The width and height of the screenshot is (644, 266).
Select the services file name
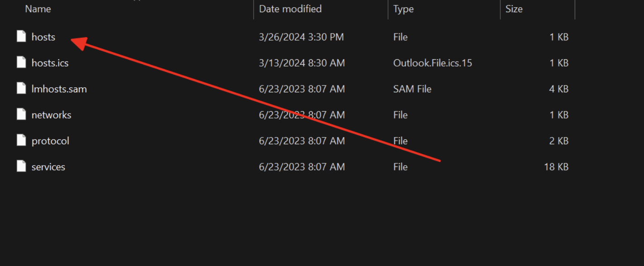pos(48,167)
